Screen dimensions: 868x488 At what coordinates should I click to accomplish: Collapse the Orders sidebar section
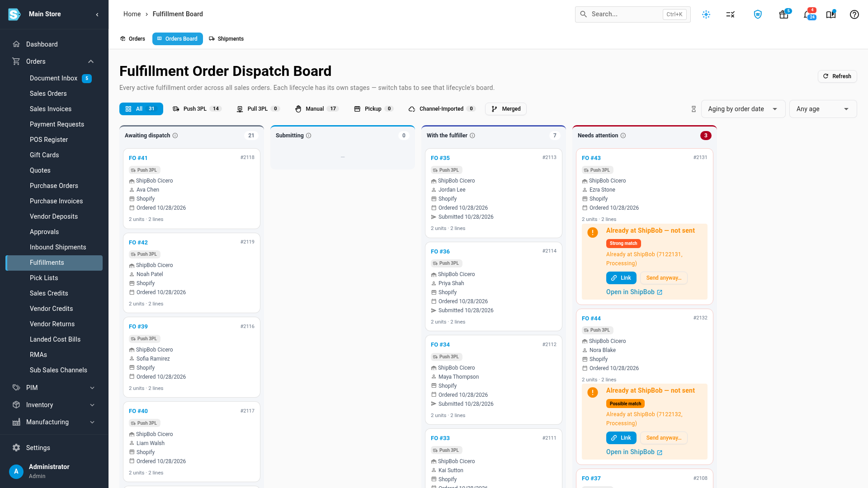pyautogui.click(x=91, y=61)
